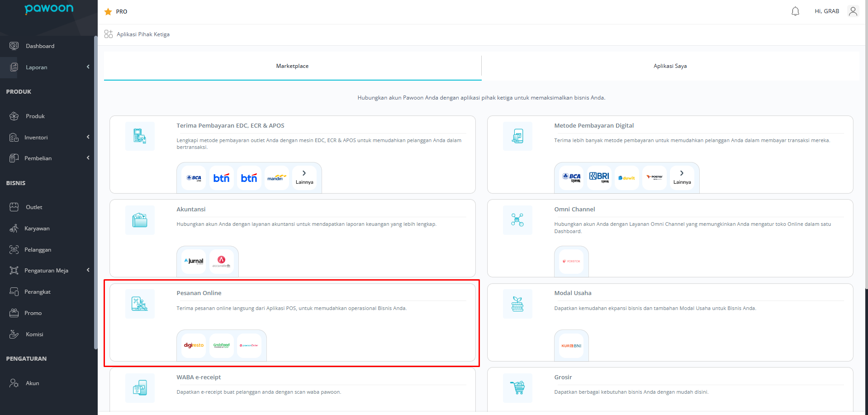The height and width of the screenshot is (415, 868).
Task: Select the GrabFood app logo
Action: pyautogui.click(x=222, y=346)
